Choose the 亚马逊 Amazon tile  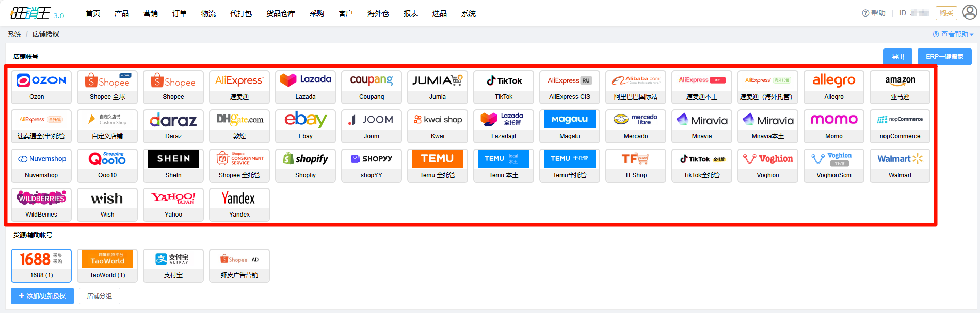pyautogui.click(x=900, y=87)
